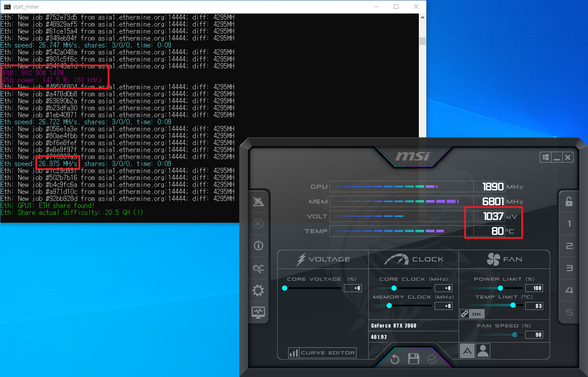Screen dimensions: 588x377
Task: Minimize the MSI Afterburner window
Action: (557, 157)
